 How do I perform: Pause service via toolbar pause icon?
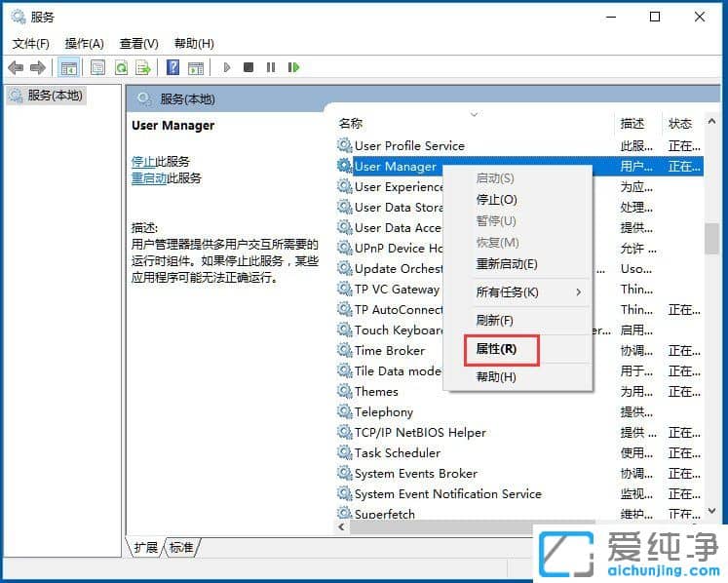(x=271, y=68)
